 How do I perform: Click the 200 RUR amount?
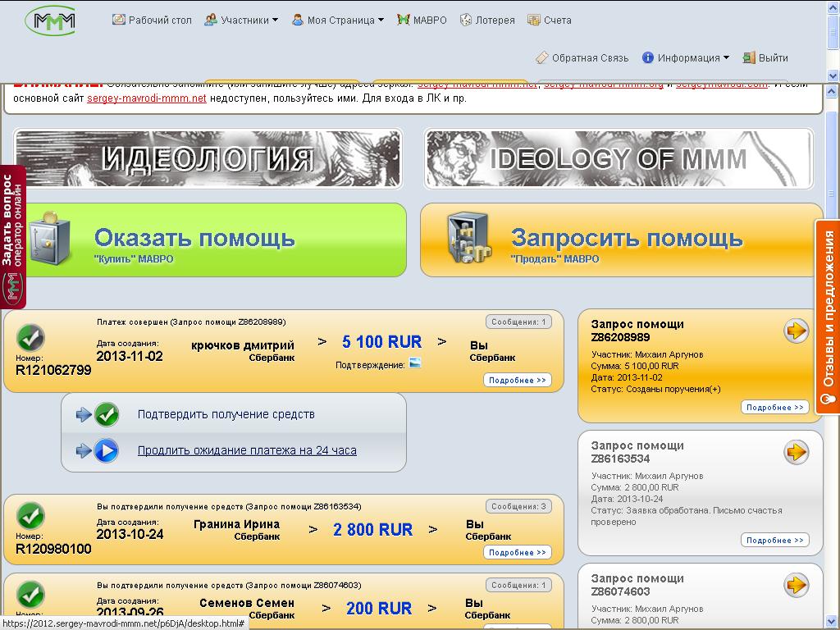click(x=379, y=609)
